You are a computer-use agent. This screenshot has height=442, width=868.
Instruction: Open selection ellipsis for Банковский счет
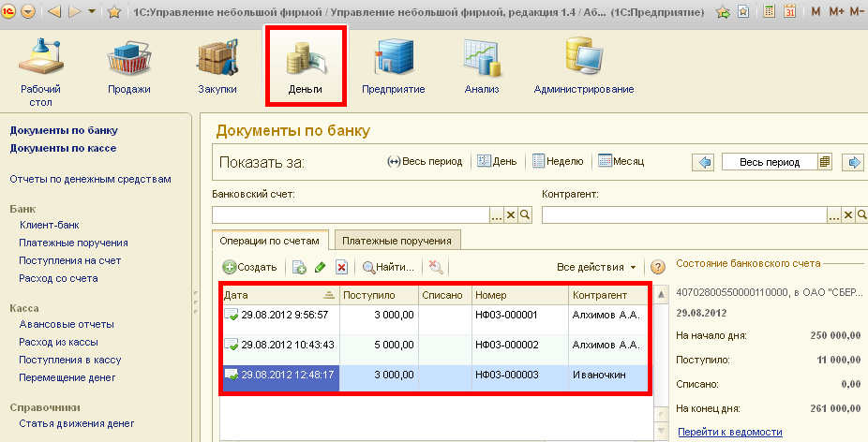497,215
